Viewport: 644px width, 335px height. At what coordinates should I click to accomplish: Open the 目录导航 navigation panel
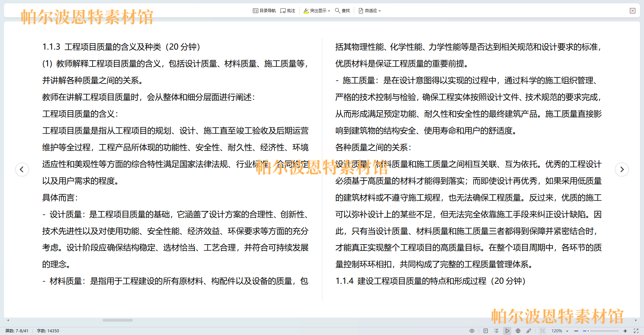point(264,11)
